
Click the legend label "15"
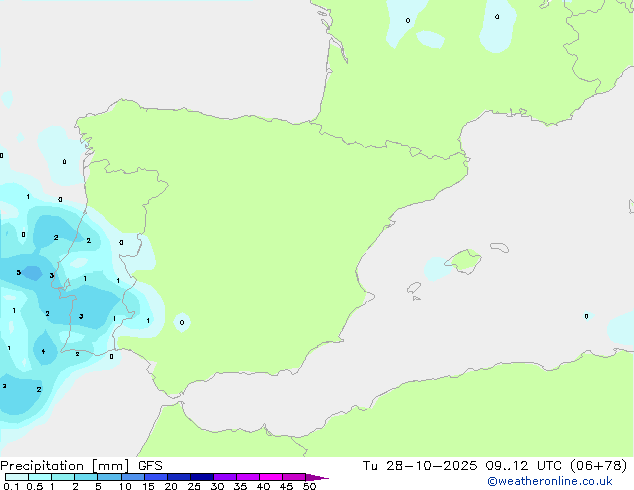pyautogui.click(x=148, y=486)
